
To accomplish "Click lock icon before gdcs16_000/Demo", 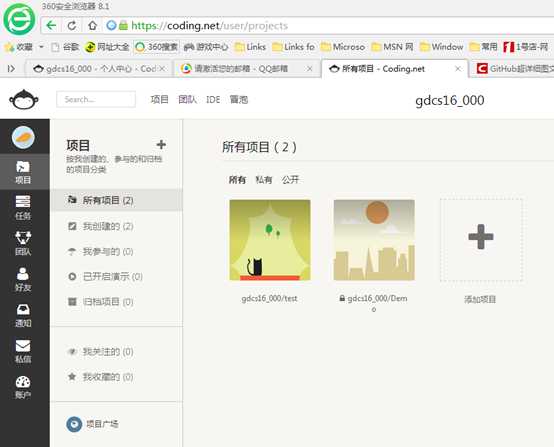I will [342, 298].
